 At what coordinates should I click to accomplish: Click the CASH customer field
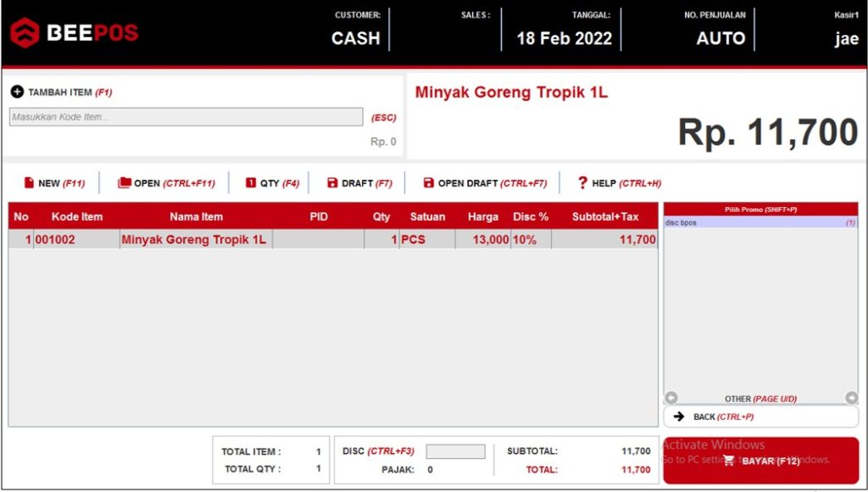click(355, 38)
